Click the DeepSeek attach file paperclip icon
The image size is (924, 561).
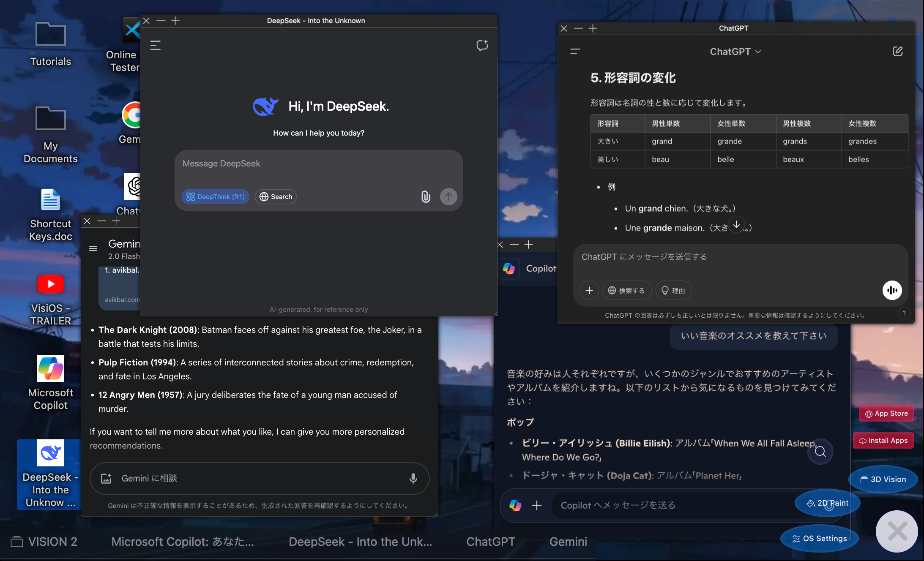click(426, 197)
